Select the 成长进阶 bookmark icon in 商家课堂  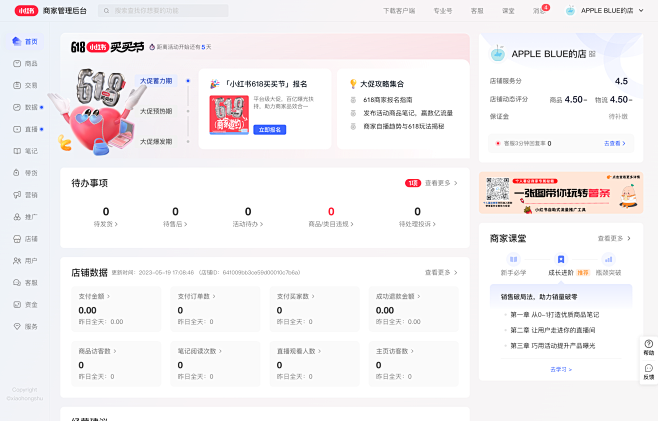tap(561, 259)
